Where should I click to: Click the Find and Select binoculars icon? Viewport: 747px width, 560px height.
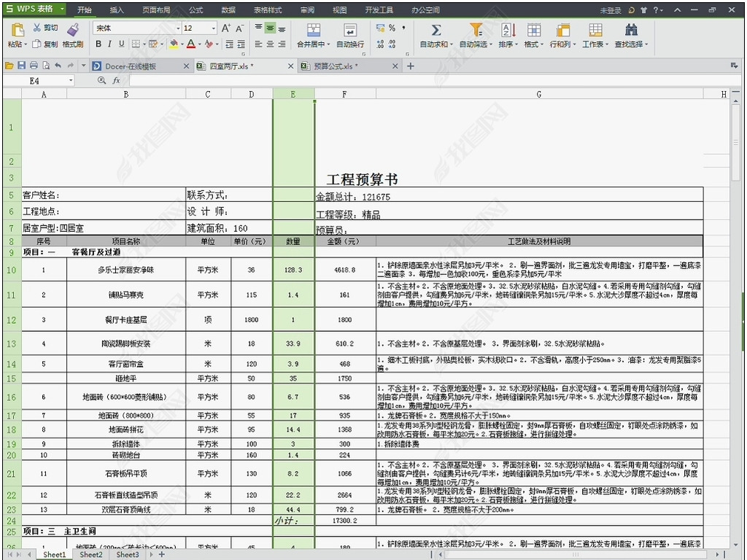[631, 30]
